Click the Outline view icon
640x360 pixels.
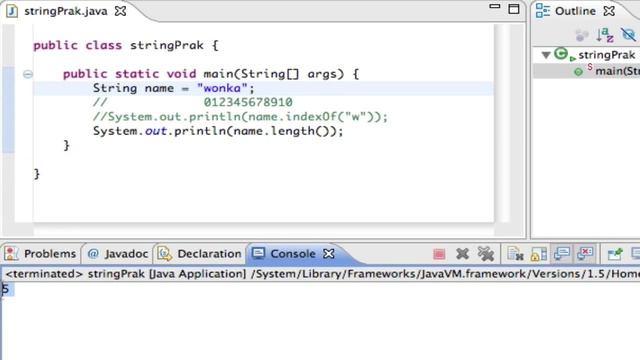click(x=543, y=11)
